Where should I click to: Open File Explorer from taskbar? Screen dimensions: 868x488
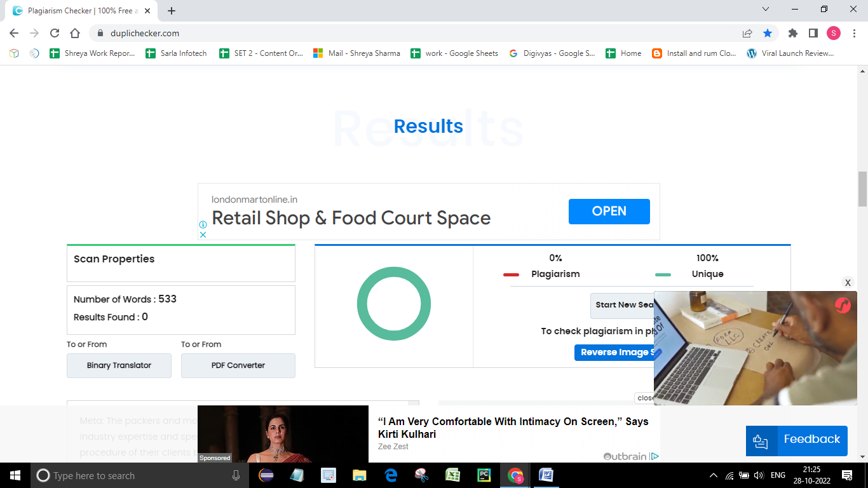pos(360,475)
